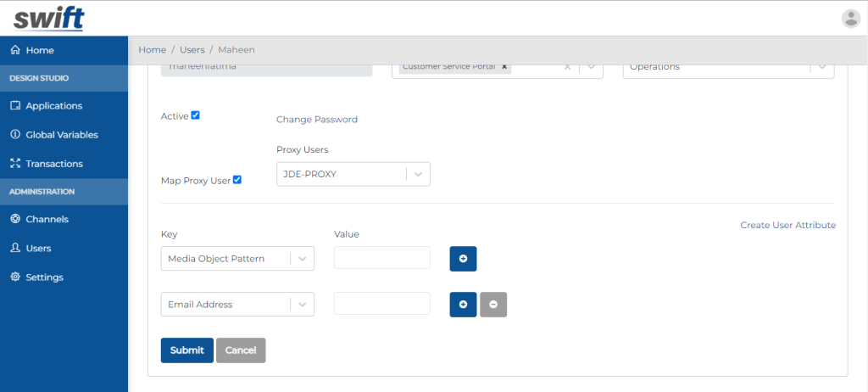Open Global Variables from sidebar
The image size is (868, 392).
(x=61, y=135)
